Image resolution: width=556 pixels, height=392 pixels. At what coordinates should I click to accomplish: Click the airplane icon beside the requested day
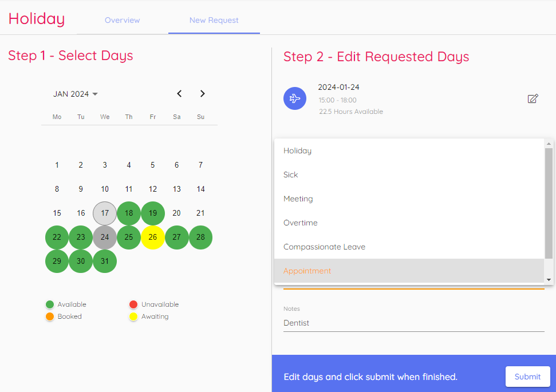(295, 98)
